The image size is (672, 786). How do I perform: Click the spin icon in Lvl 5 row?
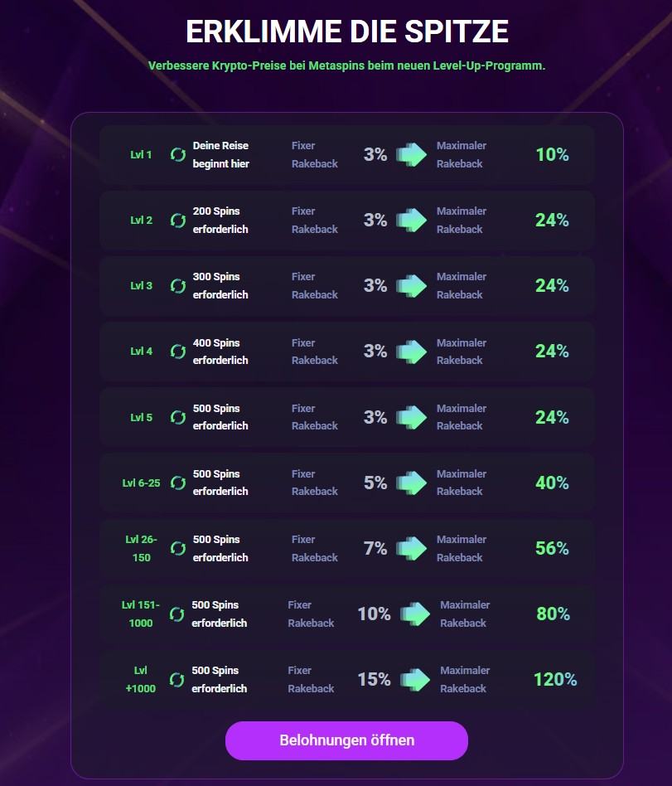178,417
